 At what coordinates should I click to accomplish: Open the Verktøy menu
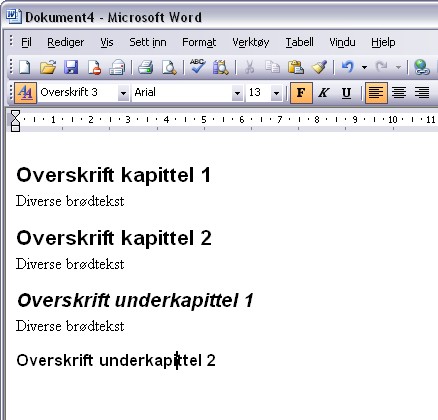pyautogui.click(x=251, y=42)
